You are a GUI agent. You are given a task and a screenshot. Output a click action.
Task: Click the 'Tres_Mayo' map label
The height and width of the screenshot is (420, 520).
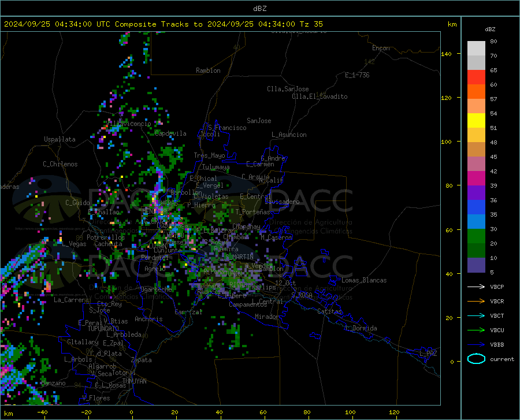pyautogui.click(x=209, y=155)
